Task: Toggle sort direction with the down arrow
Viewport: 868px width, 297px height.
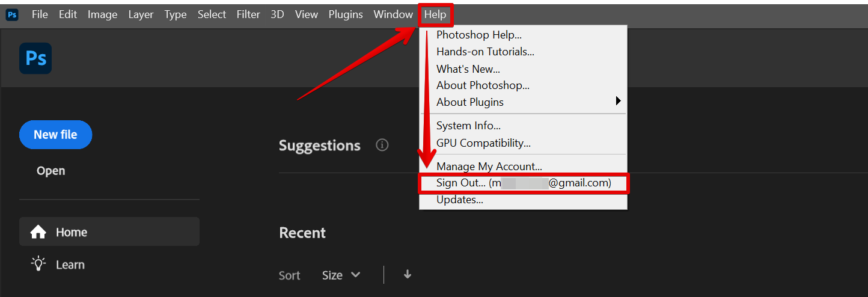Action: click(408, 275)
